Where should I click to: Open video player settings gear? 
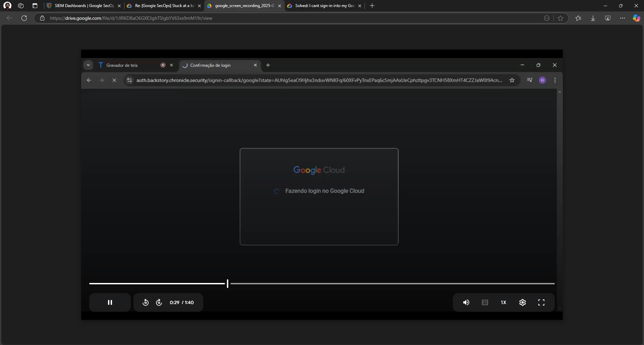[x=523, y=302]
